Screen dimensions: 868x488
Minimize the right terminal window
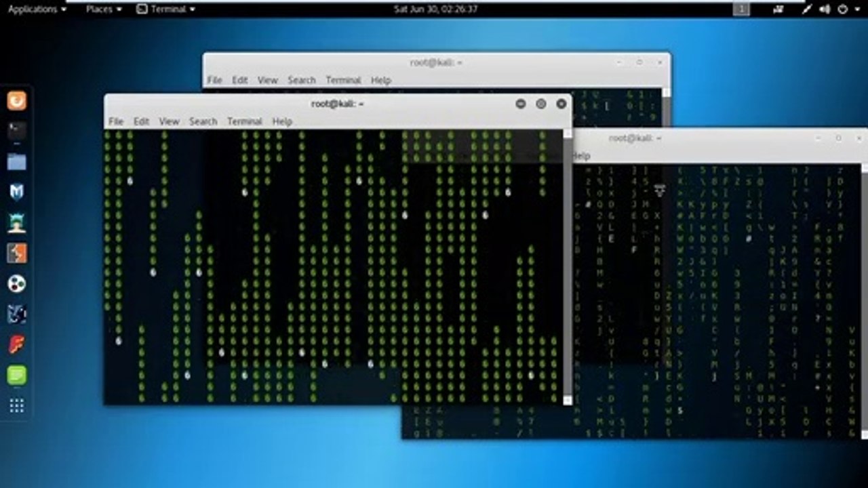pos(819,138)
